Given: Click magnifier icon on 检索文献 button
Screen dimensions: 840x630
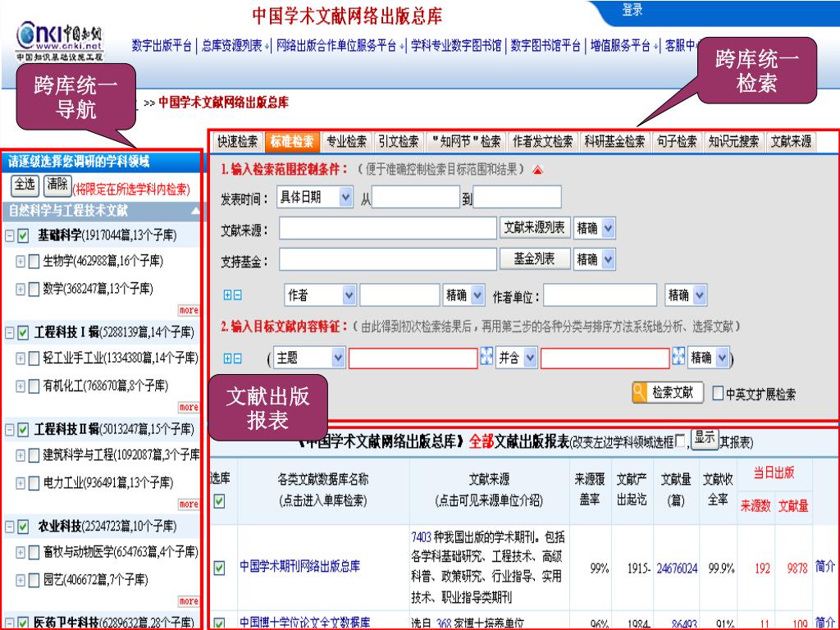Looking at the screenshot, I should pyautogui.click(x=639, y=392).
